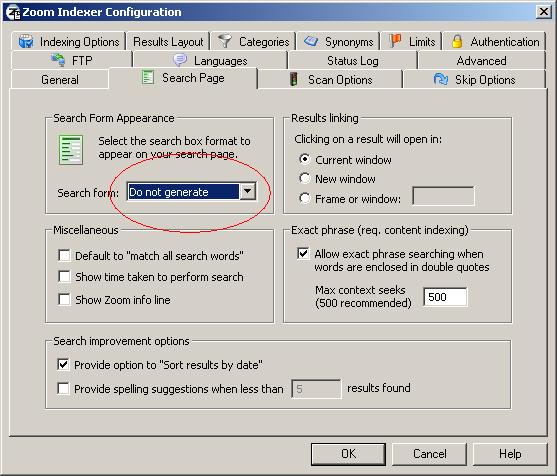Screen dimensions: 557x476
Task: Click the FTP tab icon
Action: click(58, 60)
